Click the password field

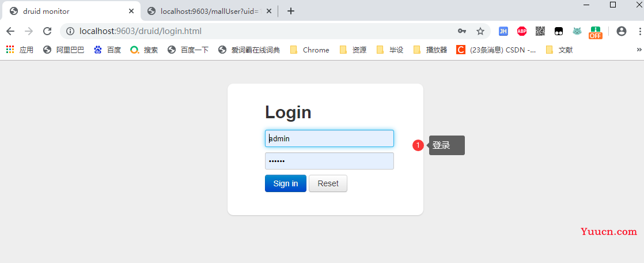tap(329, 161)
